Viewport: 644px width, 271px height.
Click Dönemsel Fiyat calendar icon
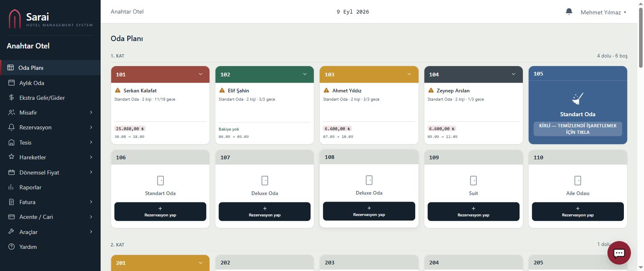[11, 172]
